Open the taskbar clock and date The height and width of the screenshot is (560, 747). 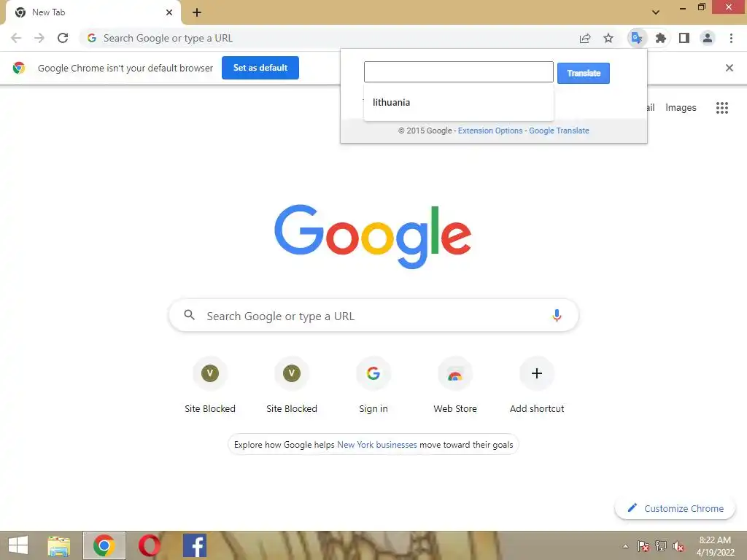coord(715,545)
